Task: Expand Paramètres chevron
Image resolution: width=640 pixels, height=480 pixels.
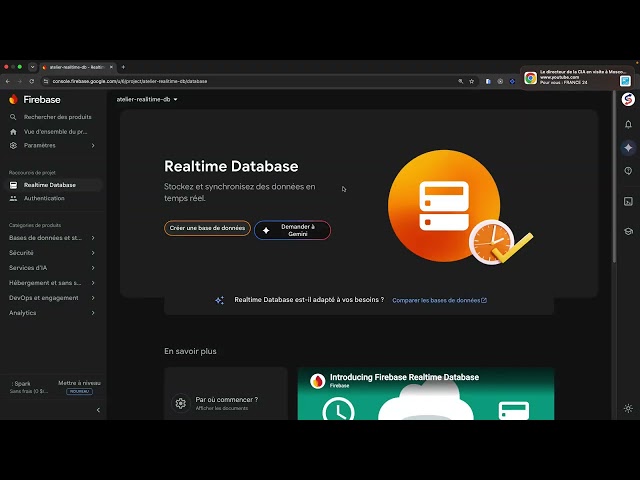Action: tap(93, 145)
